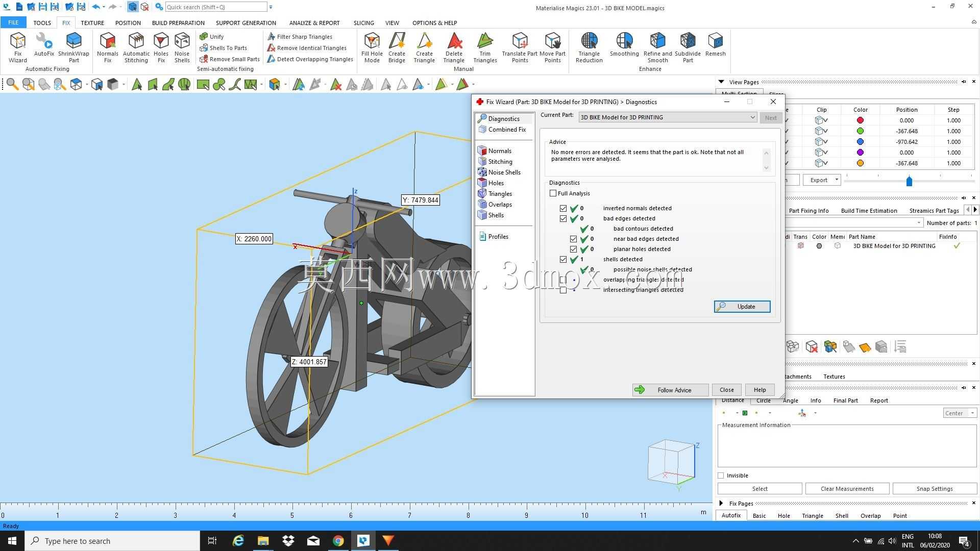Toggle planar holes detected checkbox

(573, 249)
